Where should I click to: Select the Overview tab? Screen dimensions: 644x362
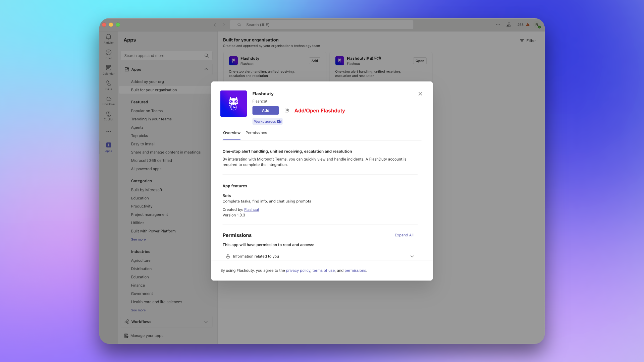point(231,133)
